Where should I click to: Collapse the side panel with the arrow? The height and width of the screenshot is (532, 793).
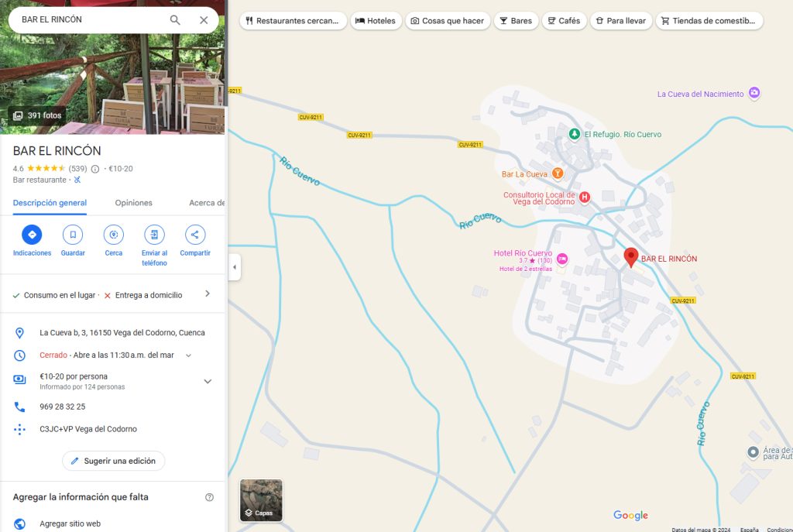[235, 267]
